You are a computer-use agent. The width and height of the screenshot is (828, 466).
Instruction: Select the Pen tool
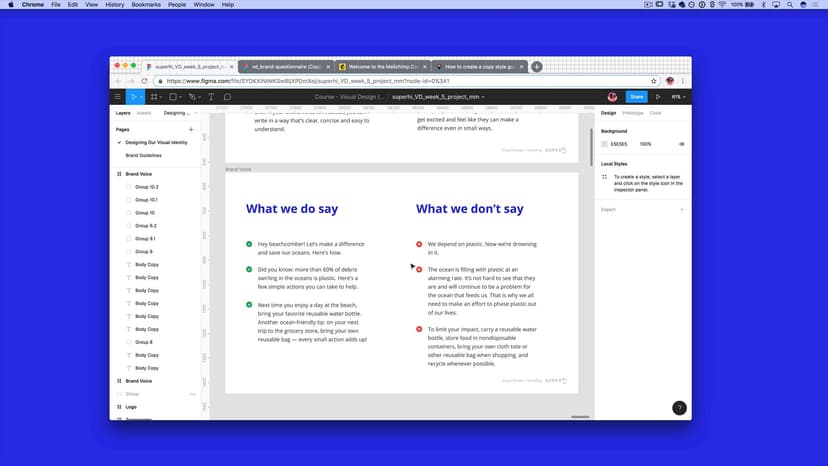(192, 97)
